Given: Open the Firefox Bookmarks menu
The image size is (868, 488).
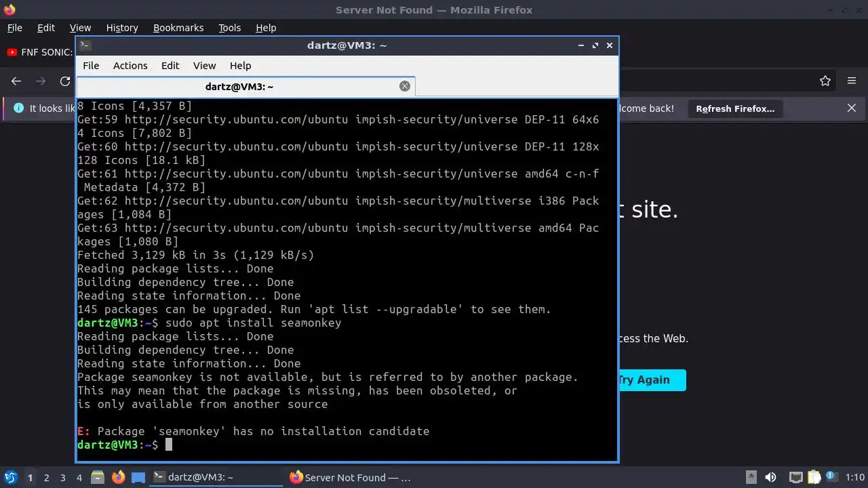Looking at the screenshot, I should pos(178,28).
